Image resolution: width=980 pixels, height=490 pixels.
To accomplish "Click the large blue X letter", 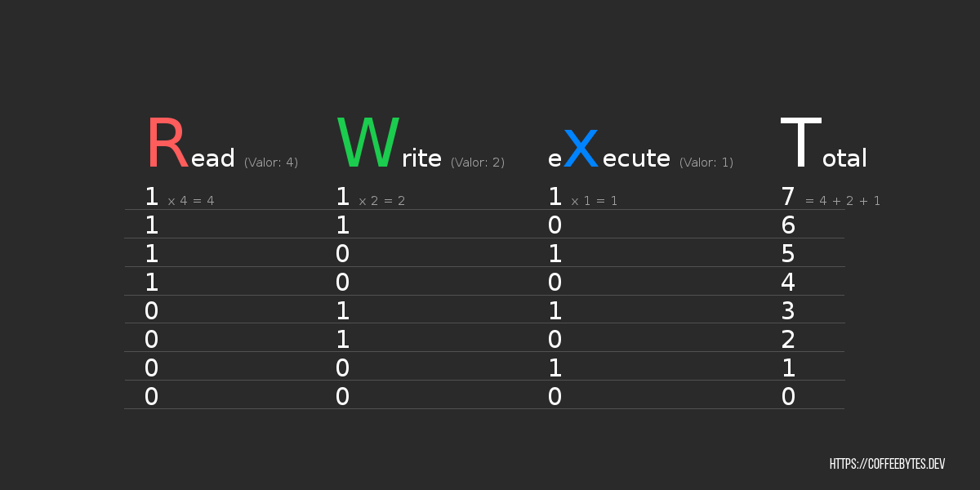I will point(581,150).
